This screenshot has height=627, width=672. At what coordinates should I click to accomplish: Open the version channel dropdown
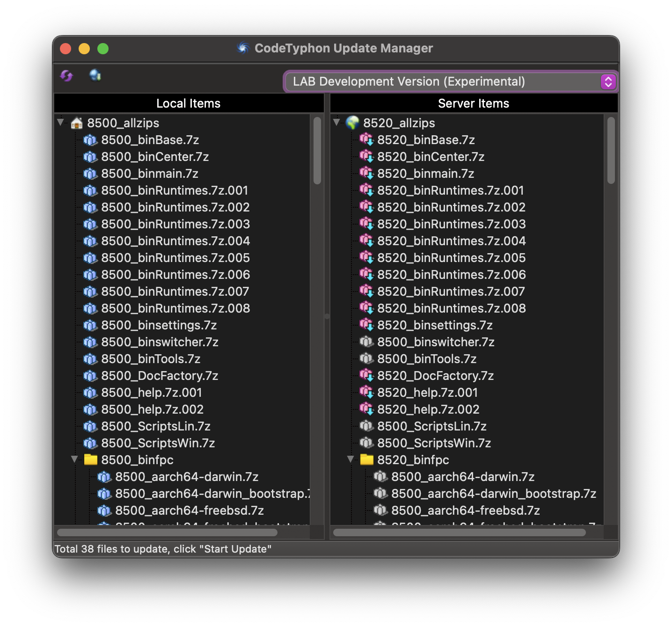[x=451, y=82]
